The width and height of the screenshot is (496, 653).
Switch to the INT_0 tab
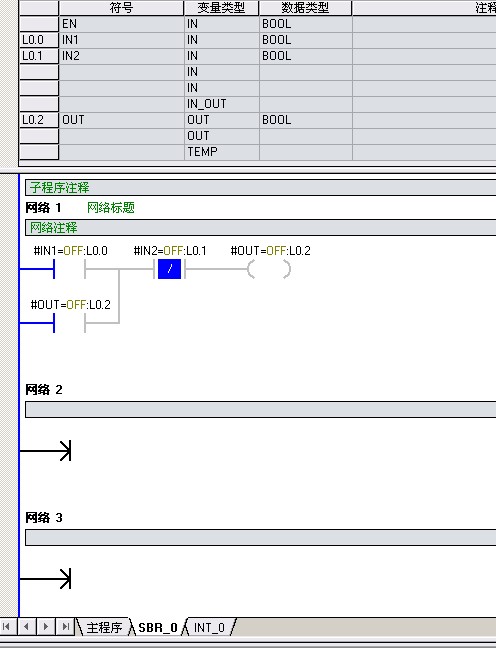[209, 627]
